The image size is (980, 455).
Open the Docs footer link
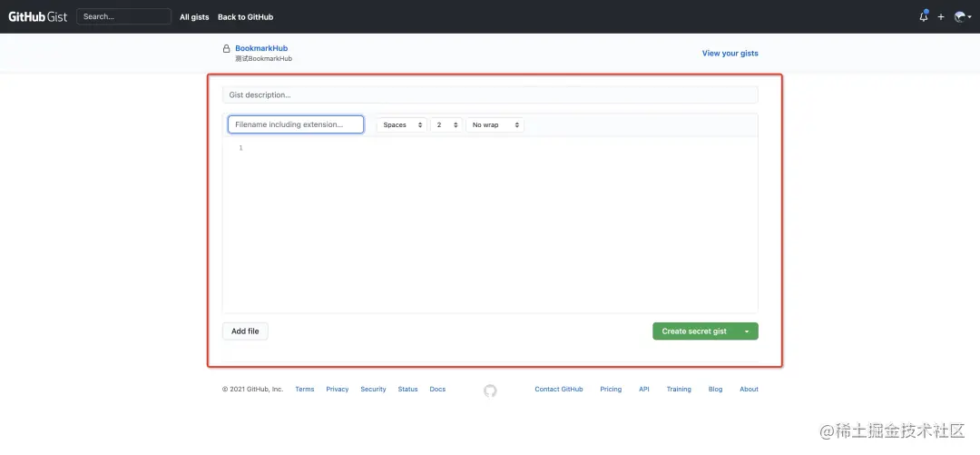(x=437, y=390)
